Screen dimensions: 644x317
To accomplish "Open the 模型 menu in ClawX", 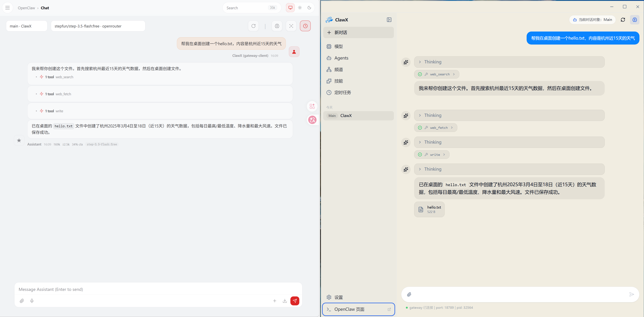I will pos(358,47).
